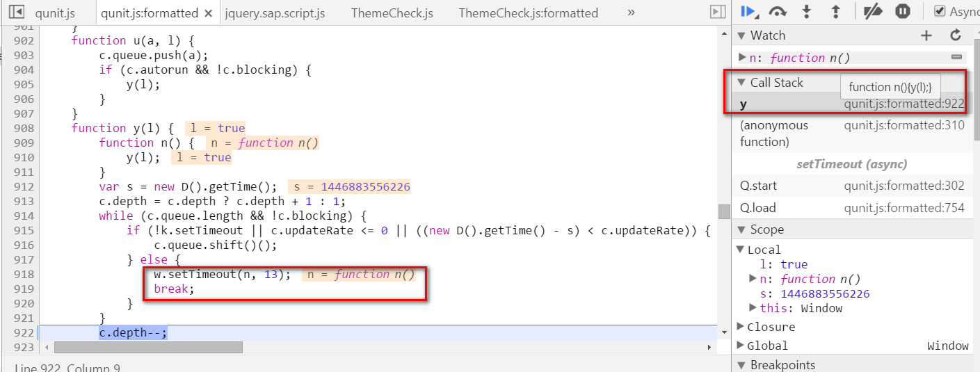Select the y call stack frame
Image resolution: width=980 pixels, height=372 pixels.
click(852, 104)
